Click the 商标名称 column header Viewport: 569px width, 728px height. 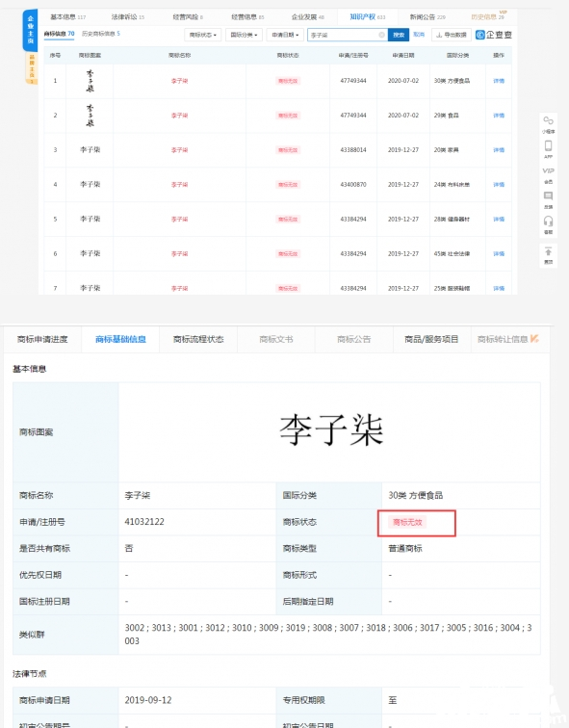(x=179, y=55)
